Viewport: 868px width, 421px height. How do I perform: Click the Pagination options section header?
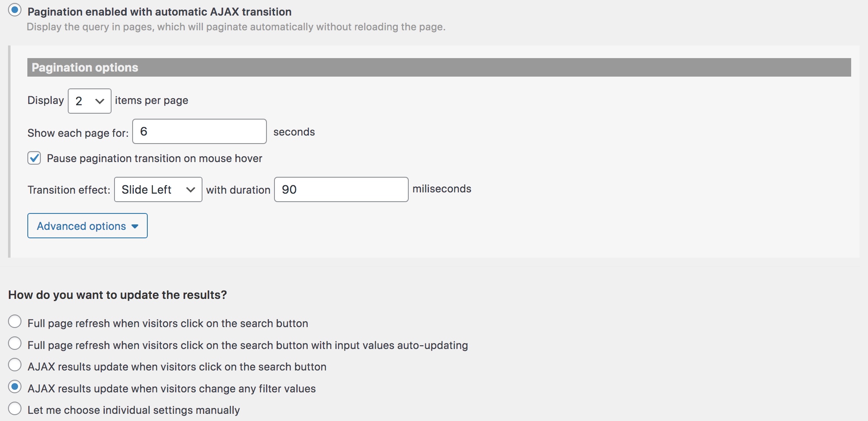(x=439, y=67)
